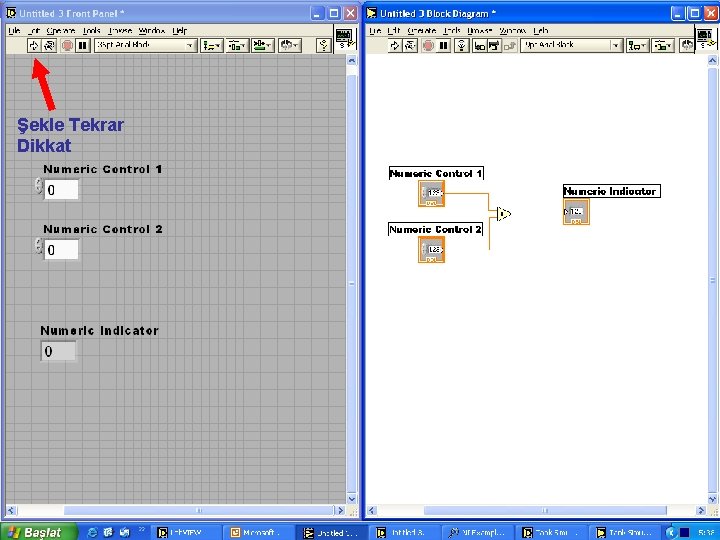Select the Add function node
Viewport: 720px width, 540px height.
coord(504,214)
